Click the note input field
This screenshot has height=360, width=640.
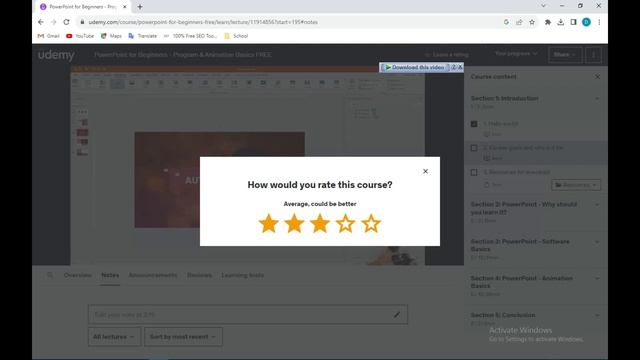point(247,315)
